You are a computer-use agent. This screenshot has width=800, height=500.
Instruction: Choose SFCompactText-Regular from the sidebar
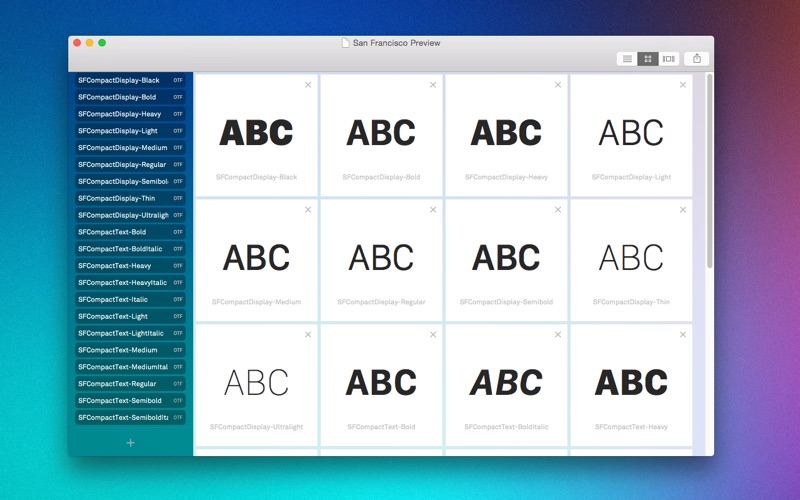[x=130, y=384]
